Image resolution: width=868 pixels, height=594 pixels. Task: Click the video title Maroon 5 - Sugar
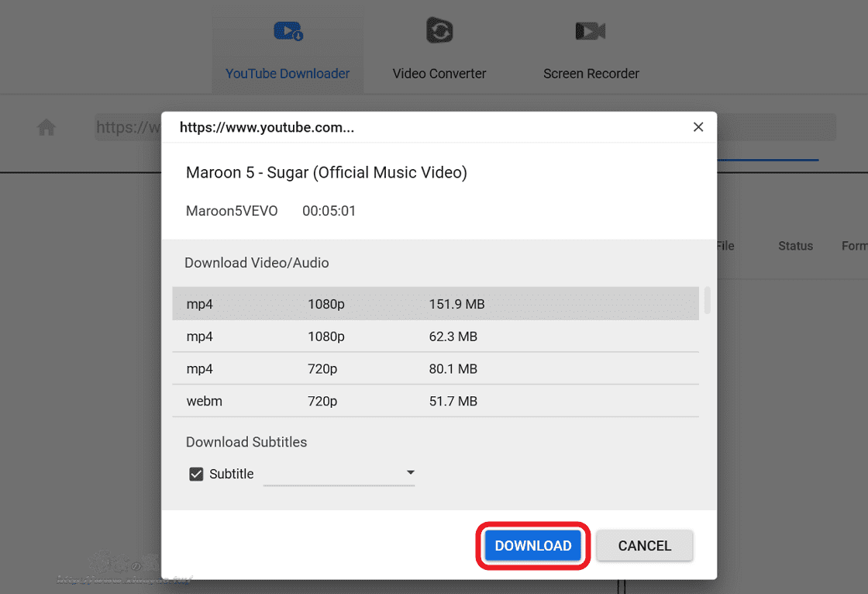pyautogui.click(x=326, y=172)
